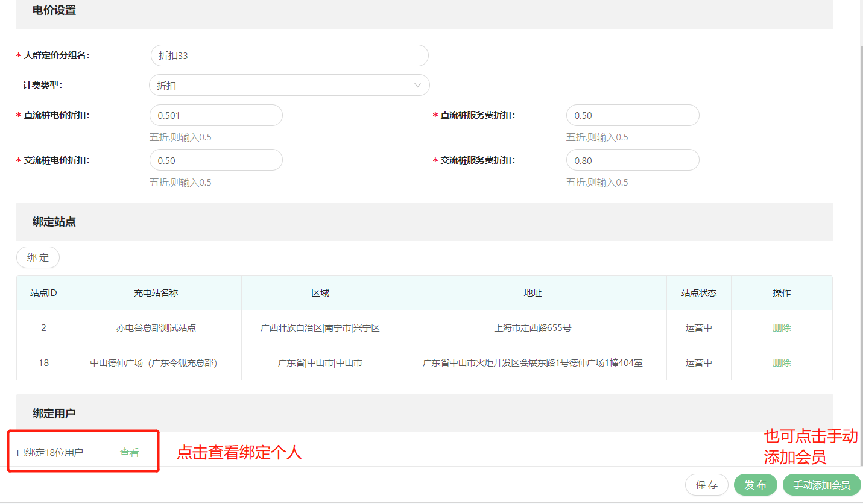Click the vertical scrollbar on the right edge

point(859,241)
